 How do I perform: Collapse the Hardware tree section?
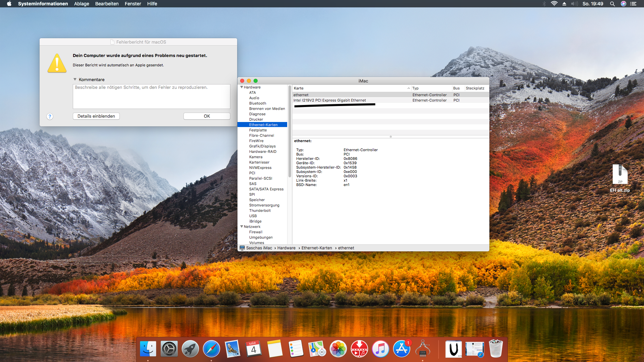241,87
